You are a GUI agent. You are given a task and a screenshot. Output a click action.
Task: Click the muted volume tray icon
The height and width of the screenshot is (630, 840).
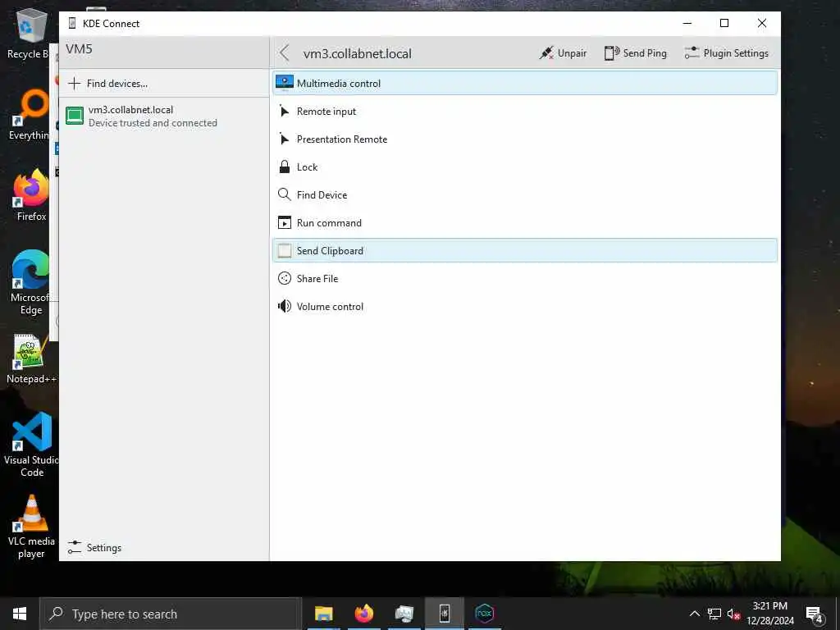pyautogui.click(x=733, y=614)
